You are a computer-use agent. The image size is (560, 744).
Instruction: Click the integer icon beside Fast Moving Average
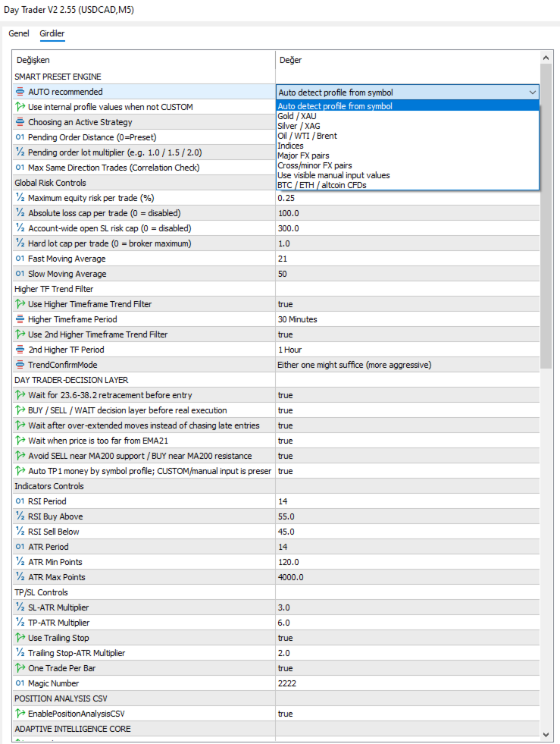click(x=20, y=259)
